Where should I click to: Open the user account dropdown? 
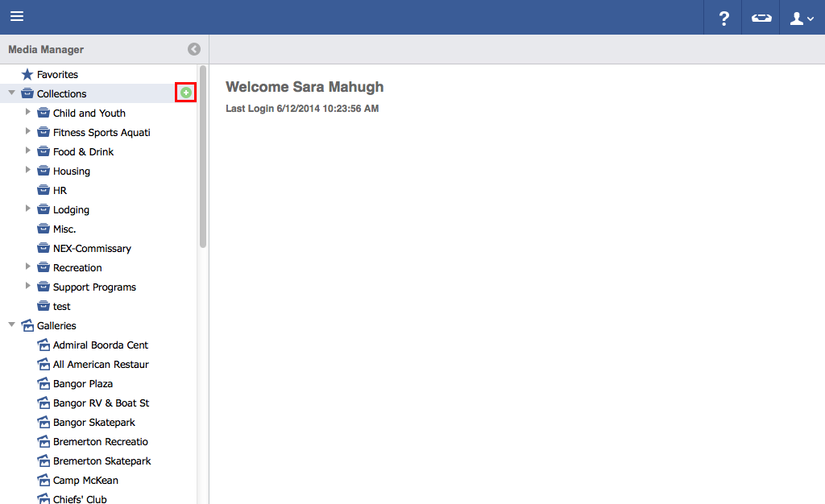[x=802, y=18]
